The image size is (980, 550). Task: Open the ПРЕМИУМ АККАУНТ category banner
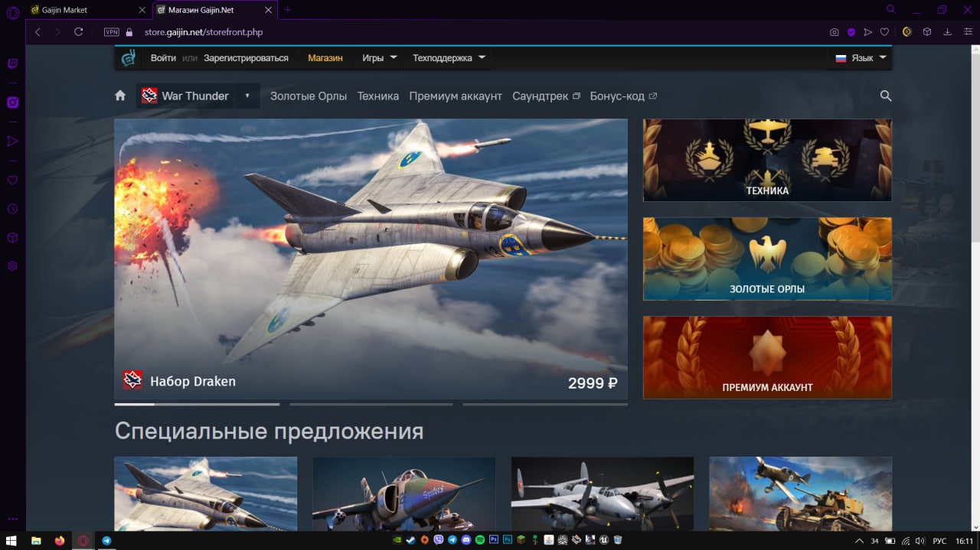(x=767, y=357)
